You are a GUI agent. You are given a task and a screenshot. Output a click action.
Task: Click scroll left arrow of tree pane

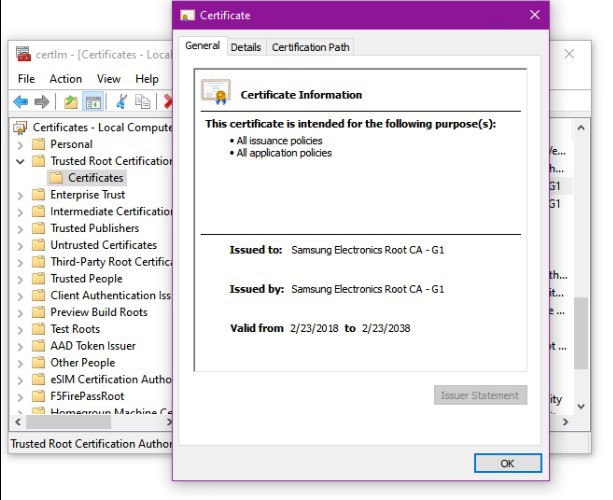18,422
